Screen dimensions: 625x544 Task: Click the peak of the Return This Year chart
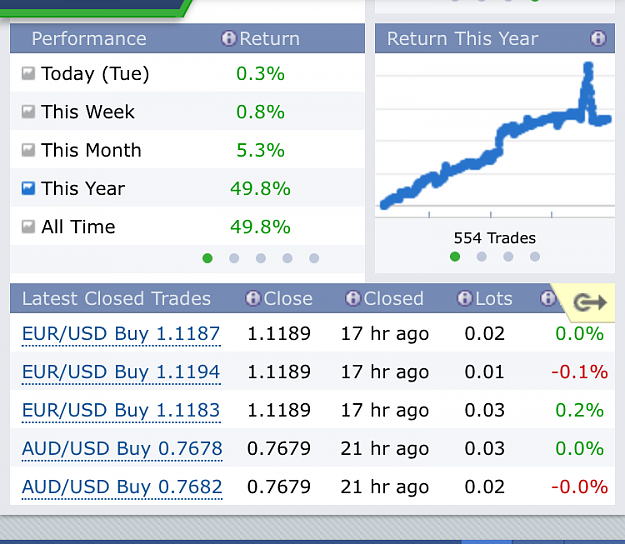tap(588, 66)
